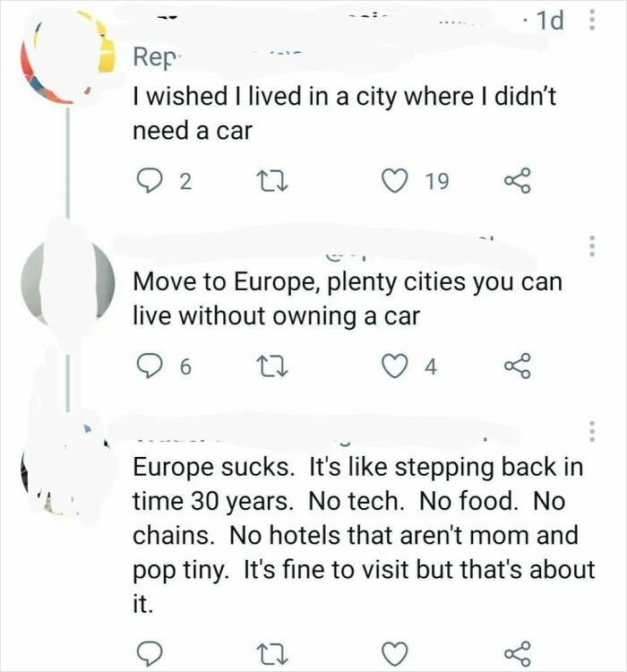This screenshot has width=627, height=672.
Task: Share the first tweet about needing a car
Action: [x=518, y=181]
